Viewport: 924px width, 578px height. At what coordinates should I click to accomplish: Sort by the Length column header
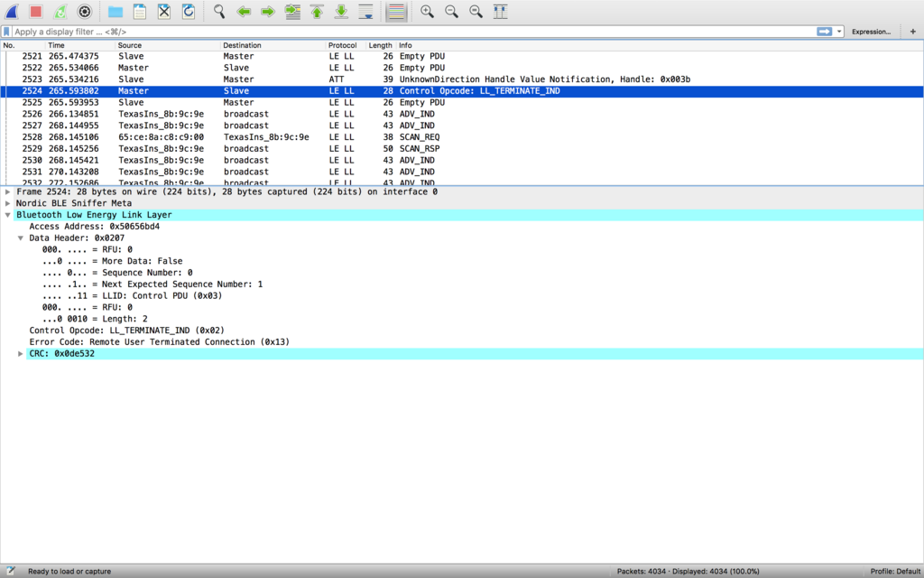coord(380,45)
